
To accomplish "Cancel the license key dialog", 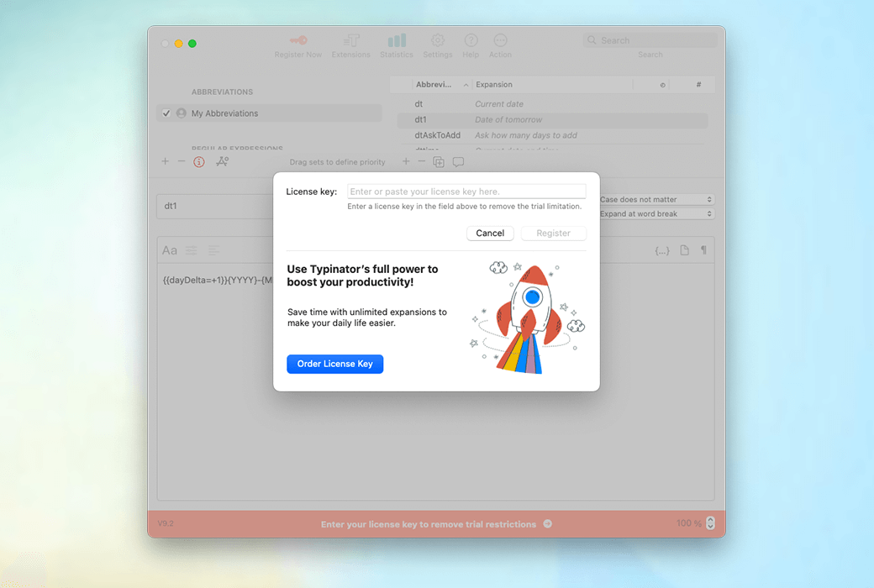I will coord(490,233).
